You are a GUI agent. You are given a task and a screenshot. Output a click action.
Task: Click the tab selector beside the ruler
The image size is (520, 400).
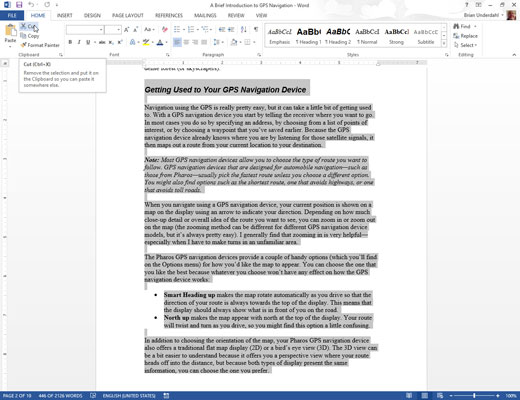pyautogui.click(x=5, y=63)
